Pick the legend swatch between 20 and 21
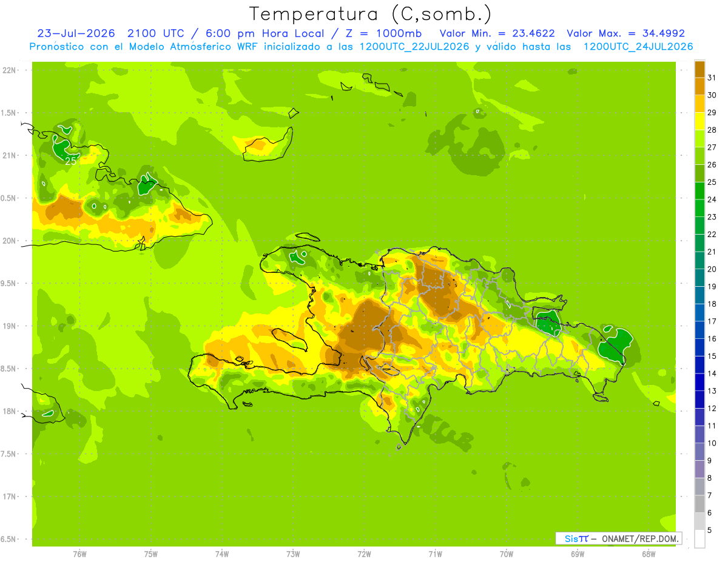Viewport: 728px width, 562px height. pos(699,261)
